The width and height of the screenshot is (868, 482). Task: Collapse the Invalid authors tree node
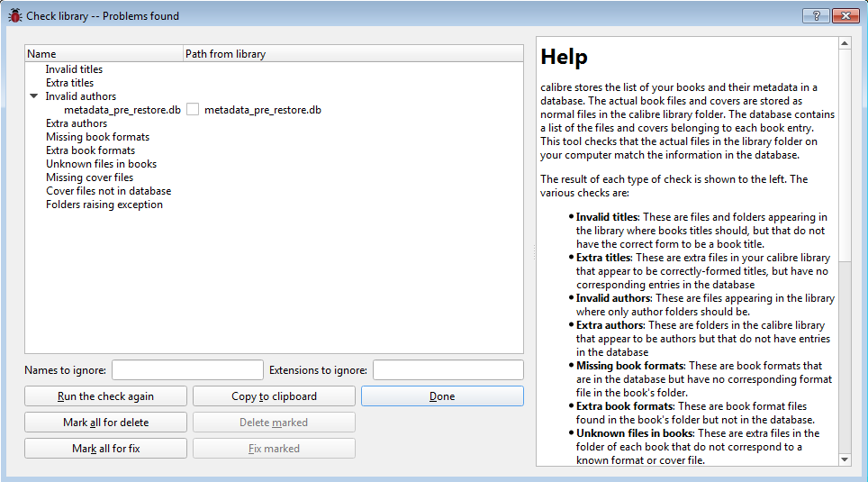click(x=34, y=95)
